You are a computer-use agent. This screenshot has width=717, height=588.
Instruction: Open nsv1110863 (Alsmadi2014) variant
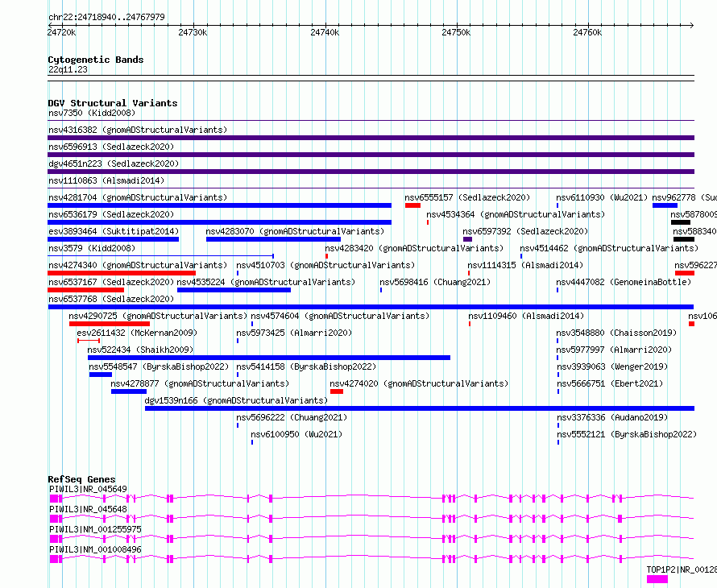106,180
